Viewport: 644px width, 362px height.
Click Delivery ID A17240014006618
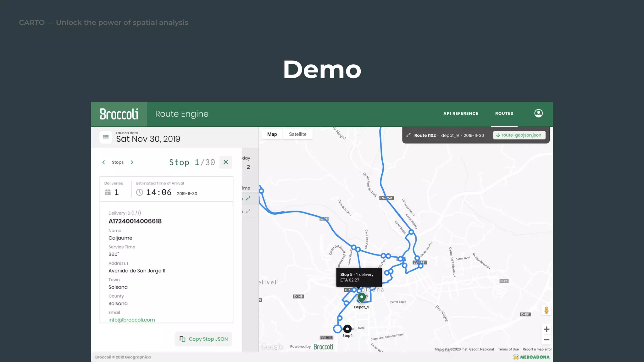(135, 221)
